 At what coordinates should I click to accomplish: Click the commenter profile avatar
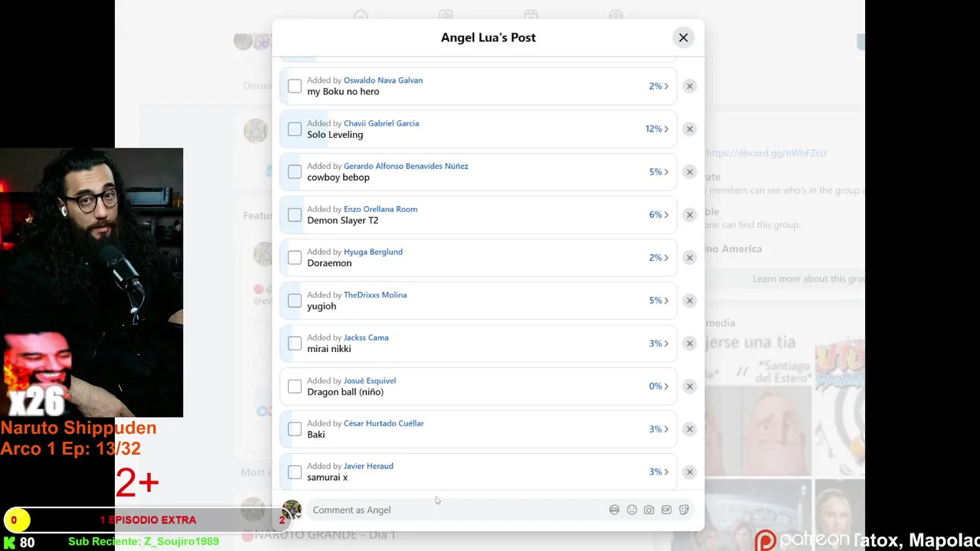coord(292,510)
